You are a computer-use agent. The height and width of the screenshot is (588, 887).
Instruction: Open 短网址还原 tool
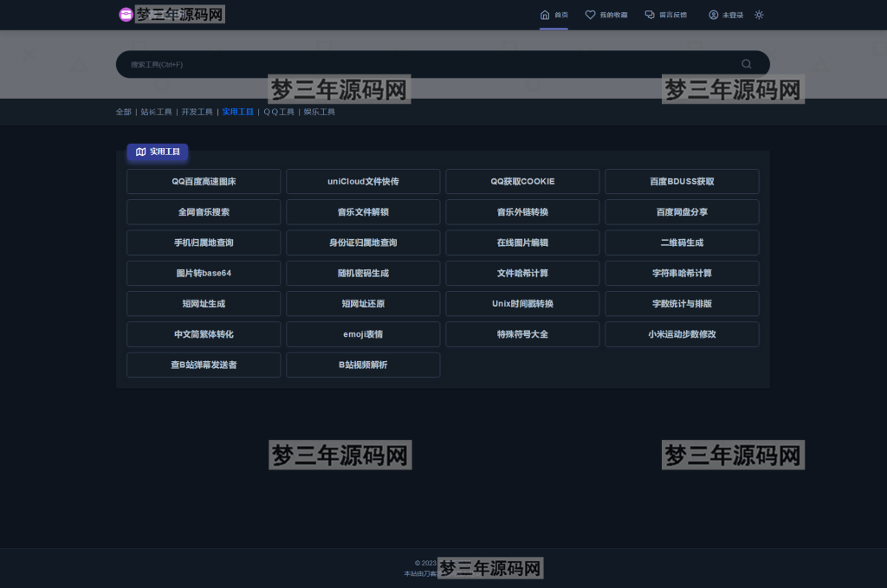363,304
